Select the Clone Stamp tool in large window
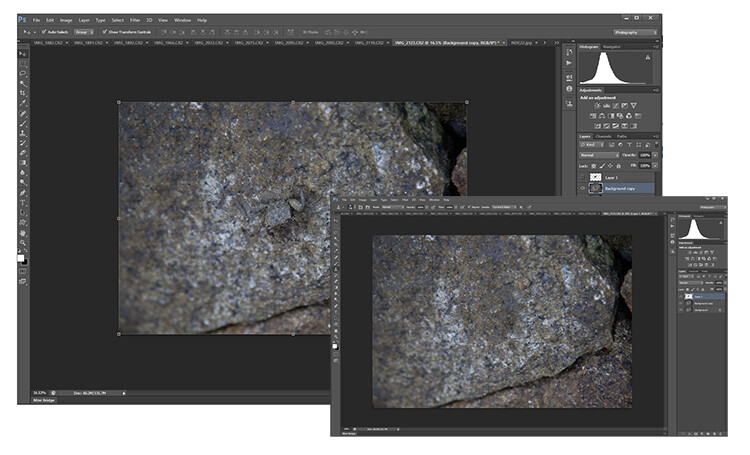Screen dimensions: 750x455 [x=22, y=133]
